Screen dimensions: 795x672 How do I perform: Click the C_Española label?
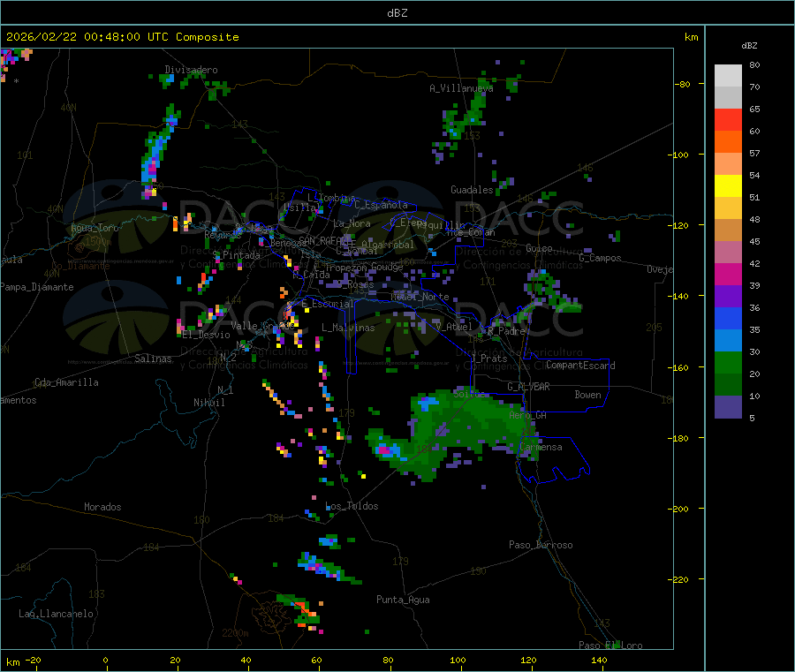coord(381,205)
